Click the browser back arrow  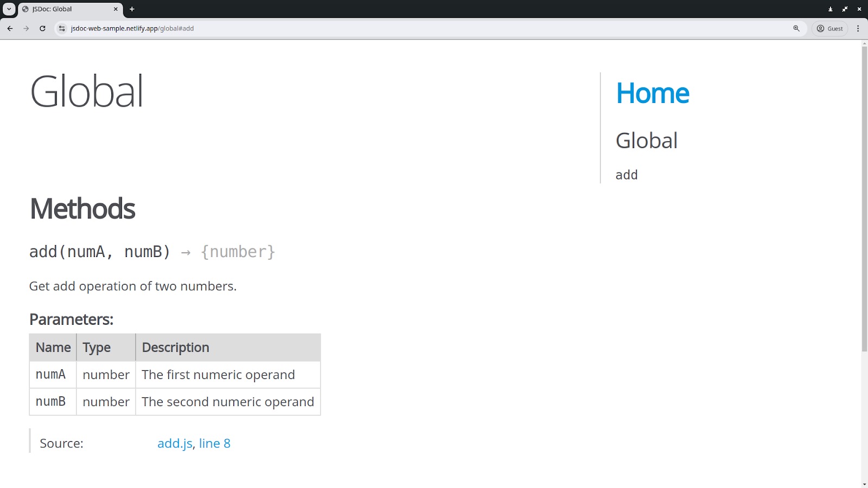point(10,28)
